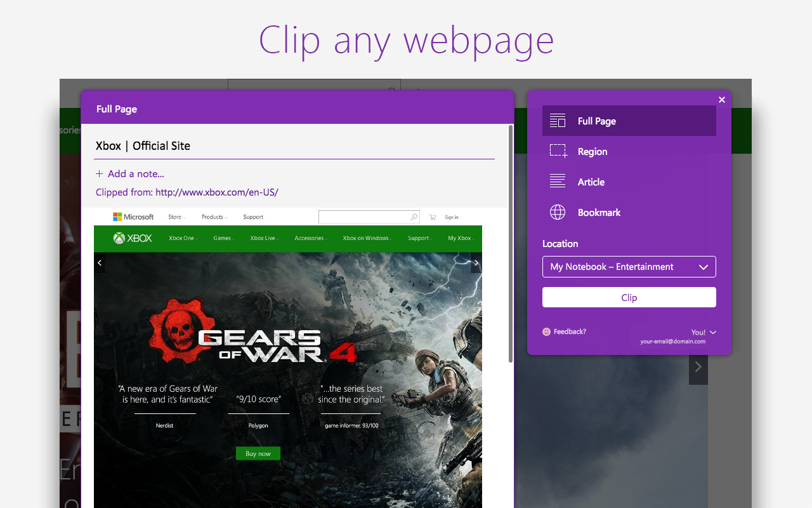Advance carousel with right arrow
Viewport: 812px width, 508px height.
point(476,262)
